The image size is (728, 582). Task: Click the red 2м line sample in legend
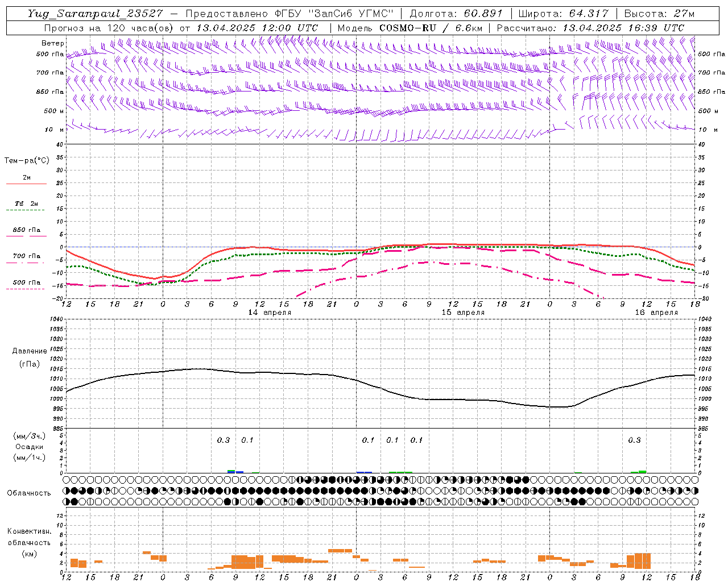pyautogui.click(x=26, y=184)
